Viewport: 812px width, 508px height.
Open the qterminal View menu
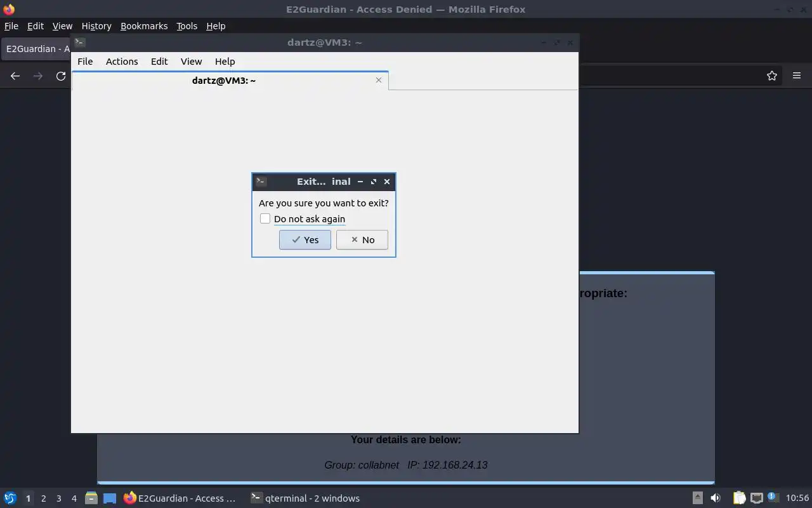point(191,61)
